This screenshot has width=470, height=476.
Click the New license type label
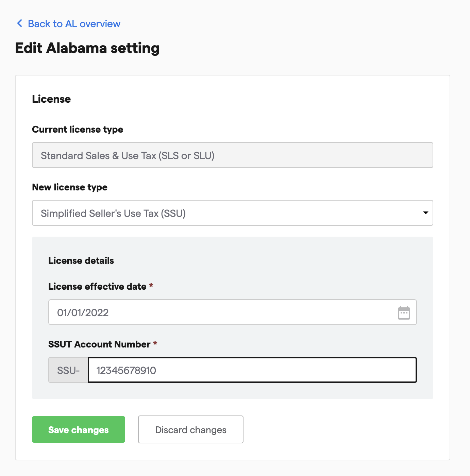pyautogui.click(x=70, y=187)
